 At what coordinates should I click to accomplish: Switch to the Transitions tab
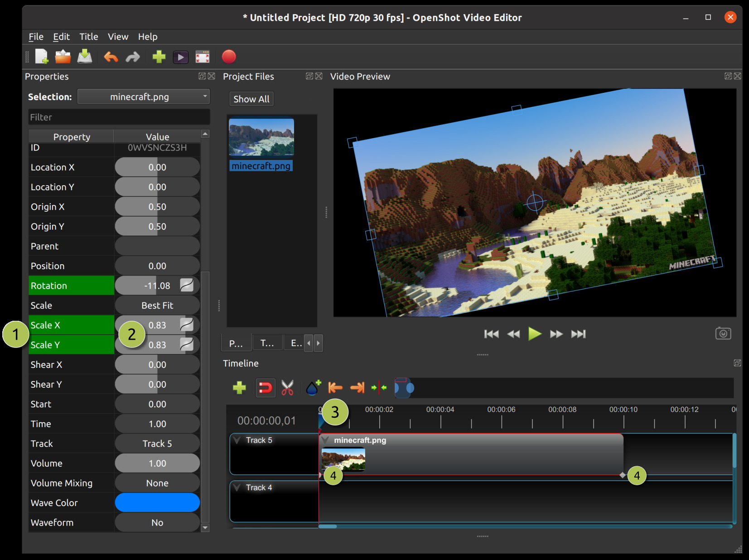267,343
